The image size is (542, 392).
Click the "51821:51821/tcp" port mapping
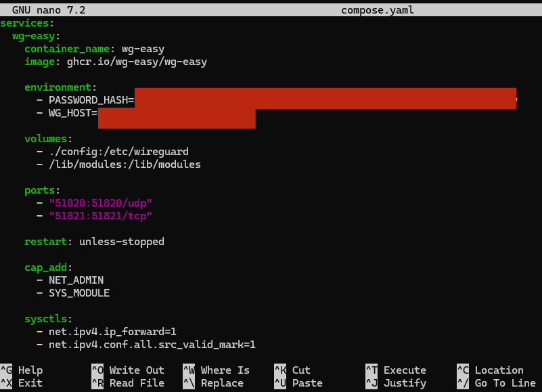pos(100,215)
